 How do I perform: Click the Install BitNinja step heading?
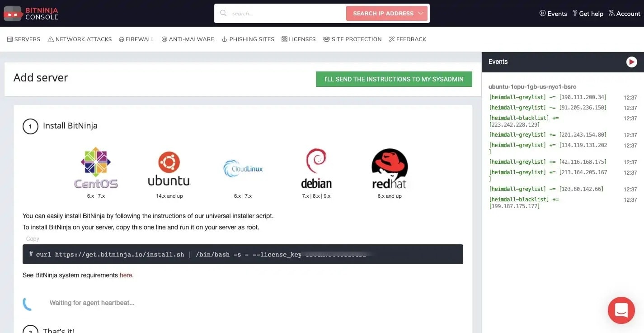point(70,126)
